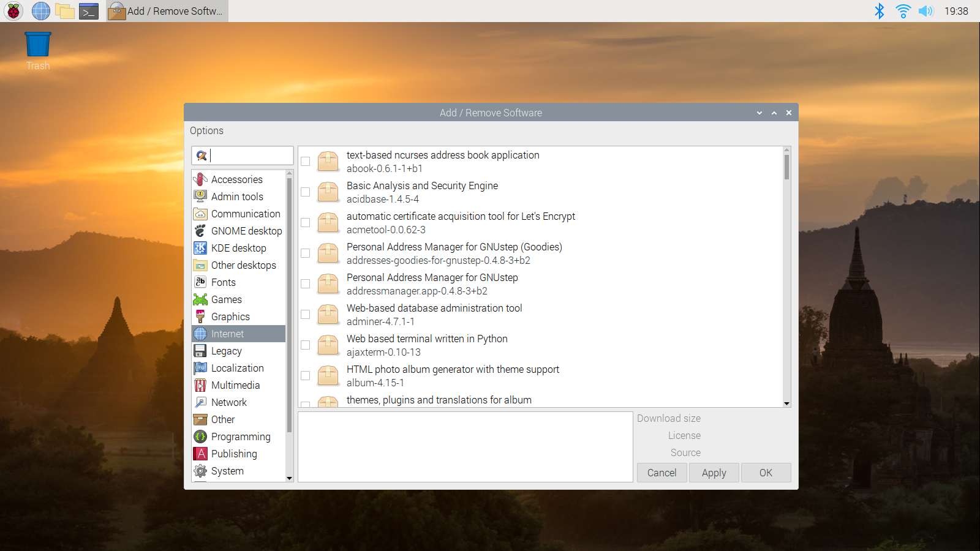Open the terminal from the taskbar

coord(89,11)
